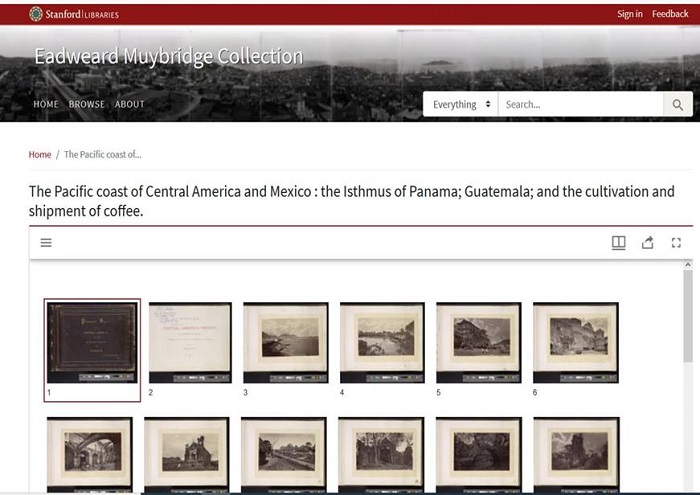
Task: Click the Home breadcrumb link
Action: (x=40, y=155)
